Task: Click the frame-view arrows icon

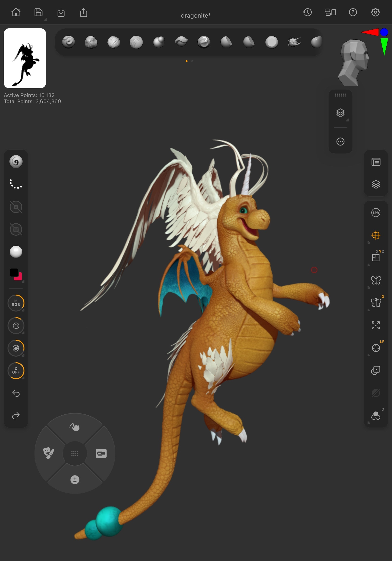Action: [376, 325]
